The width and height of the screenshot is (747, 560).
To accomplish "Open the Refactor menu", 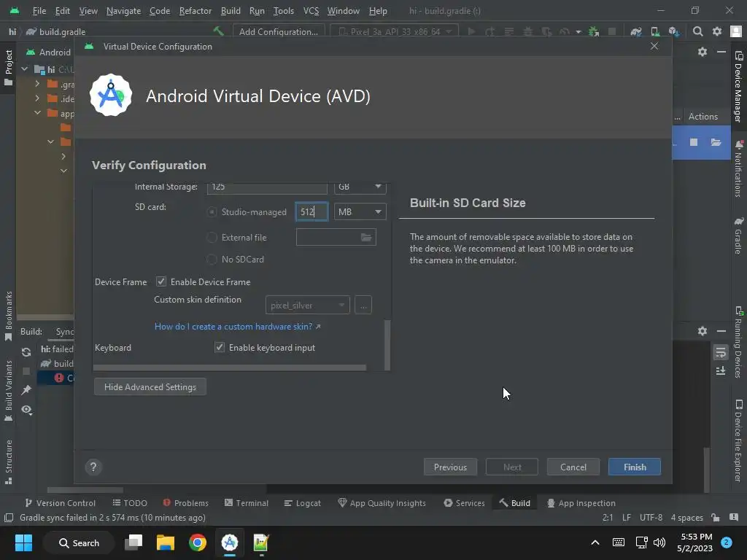I will click(x=196, y=10).
